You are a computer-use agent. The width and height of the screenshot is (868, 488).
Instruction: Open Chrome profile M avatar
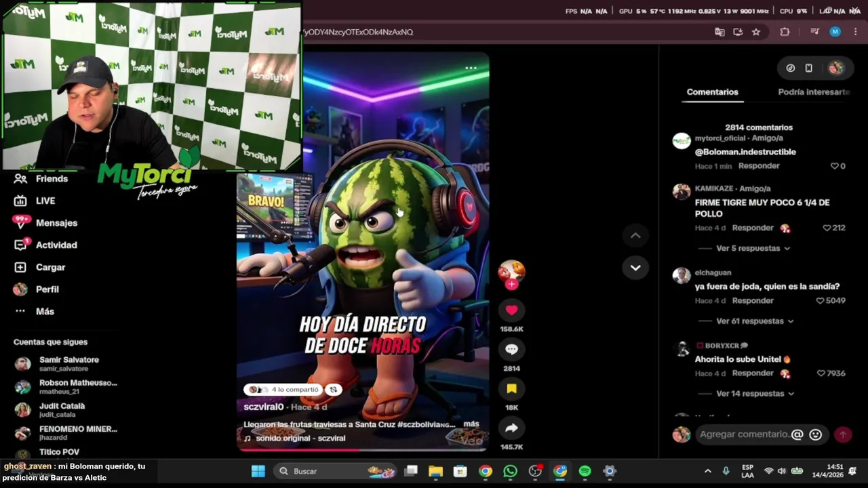coord(835,32)
